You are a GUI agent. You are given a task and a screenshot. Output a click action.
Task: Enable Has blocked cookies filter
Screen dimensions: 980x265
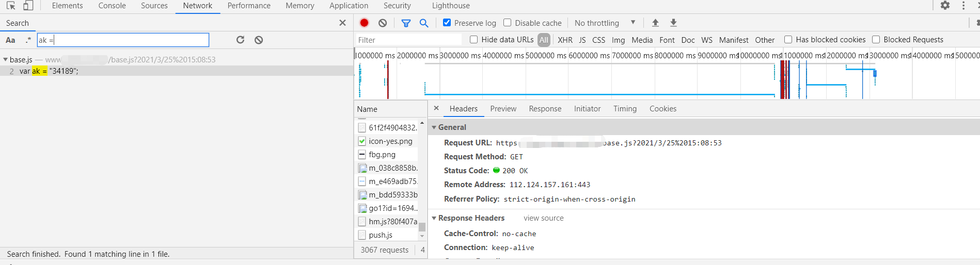[788, 40]
